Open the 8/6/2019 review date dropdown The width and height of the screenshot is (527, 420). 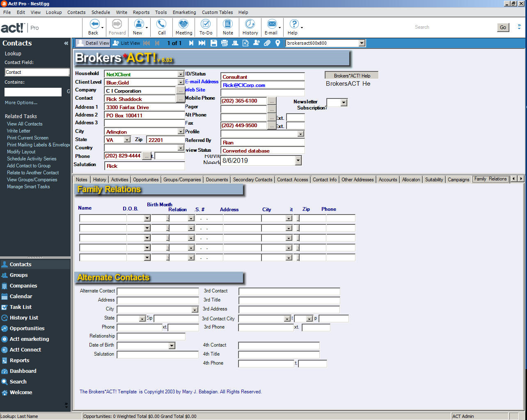pyautogui.click(x=298, y=161)
